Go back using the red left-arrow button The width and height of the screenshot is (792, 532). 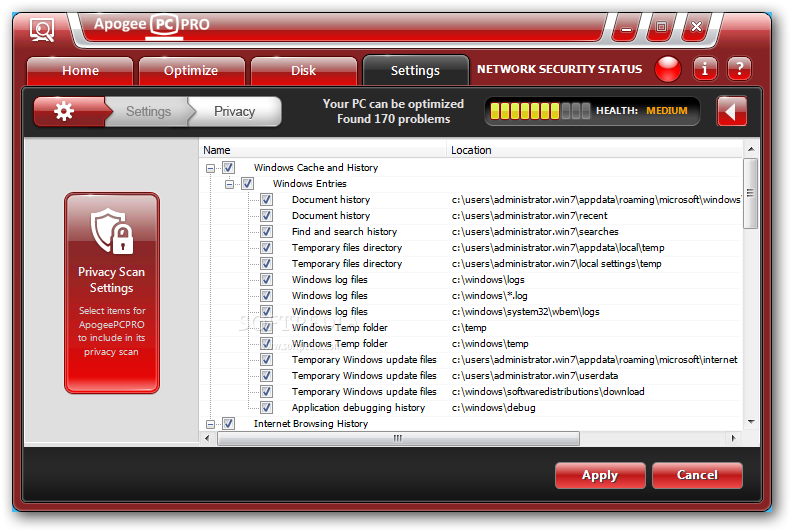coord(731,111)
